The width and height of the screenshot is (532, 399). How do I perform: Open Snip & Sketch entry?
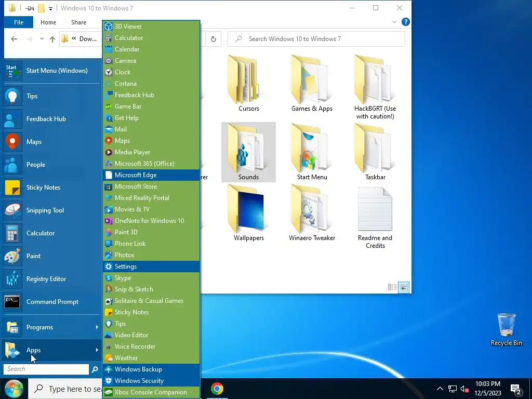pos(151,289)
